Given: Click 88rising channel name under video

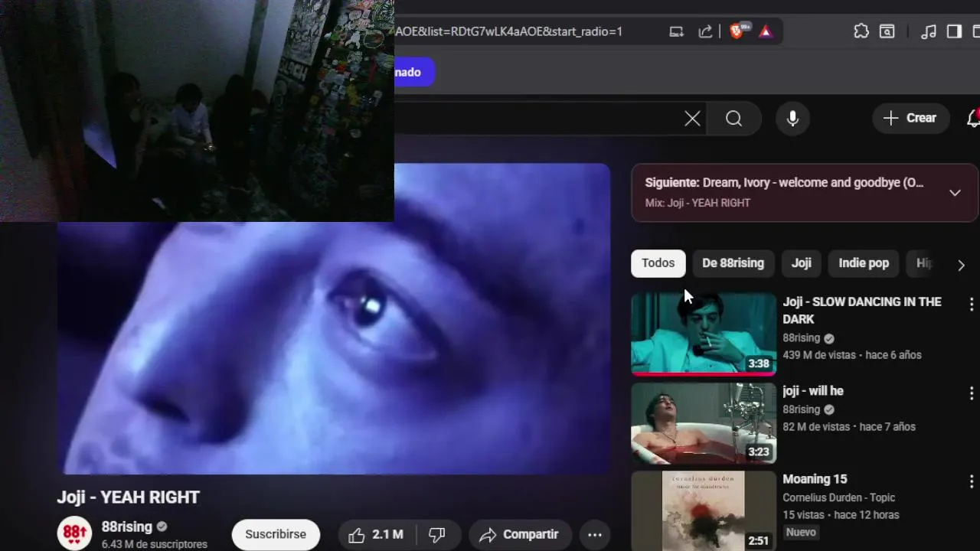Looking at the screenshot, I should click(x=127, y=527).
